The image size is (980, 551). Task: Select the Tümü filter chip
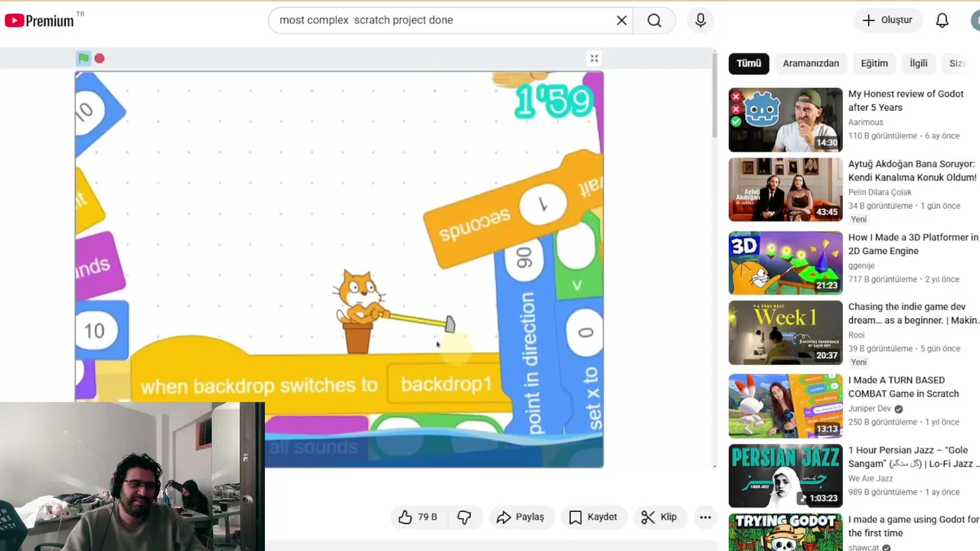coord(749,64)
